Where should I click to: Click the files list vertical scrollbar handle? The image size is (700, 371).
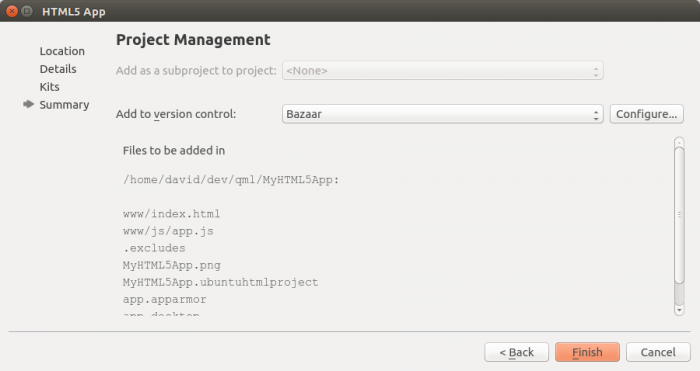point(679,215)
